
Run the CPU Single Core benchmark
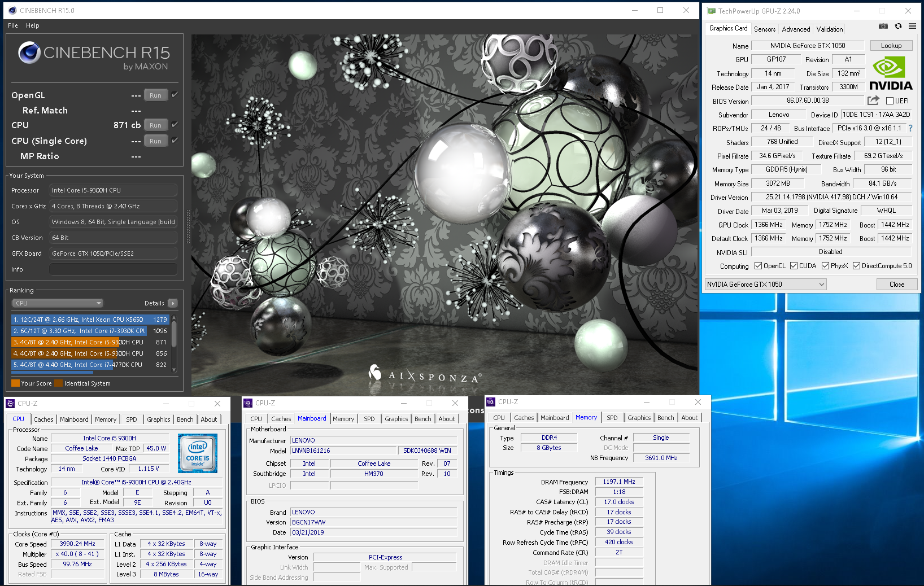(x=155, y=141)
